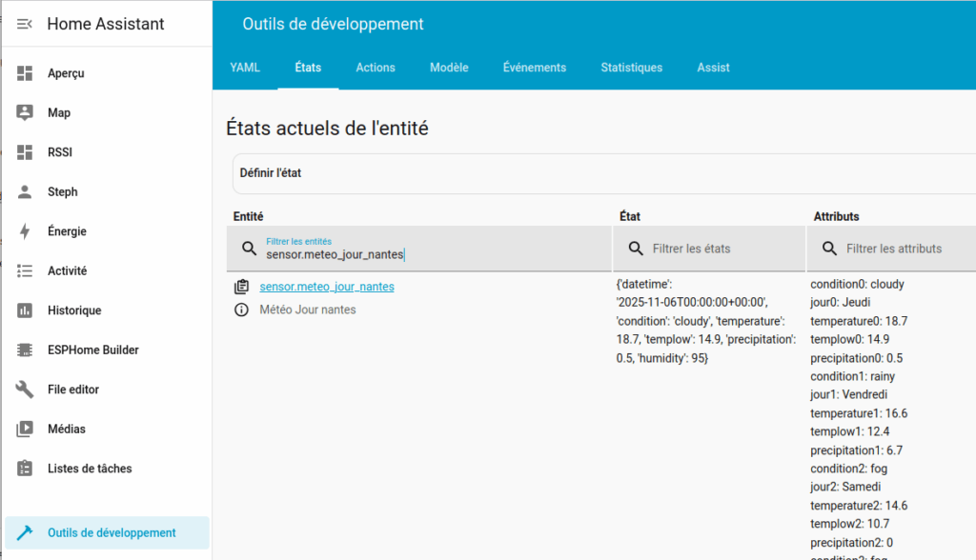Viewport: 976px width, 560px height.
Task: Click the Map icon in sidebar
Action: pos(25,112)
